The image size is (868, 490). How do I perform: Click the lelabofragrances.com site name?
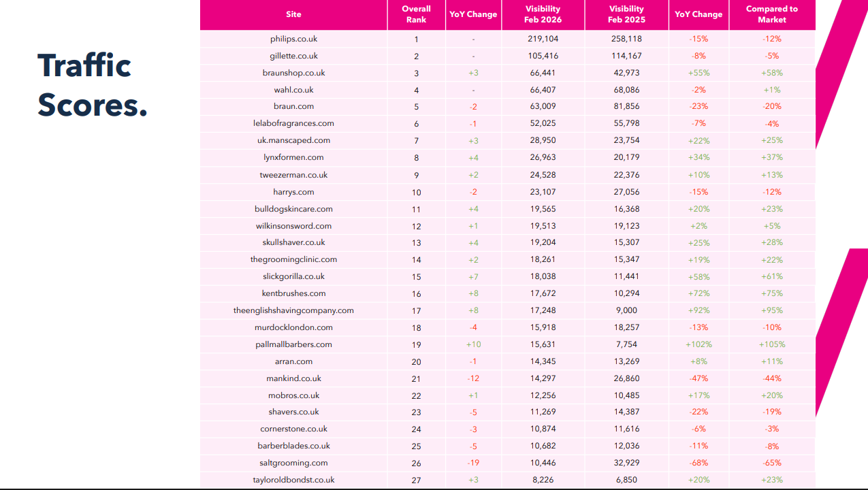tap(293, 123)
